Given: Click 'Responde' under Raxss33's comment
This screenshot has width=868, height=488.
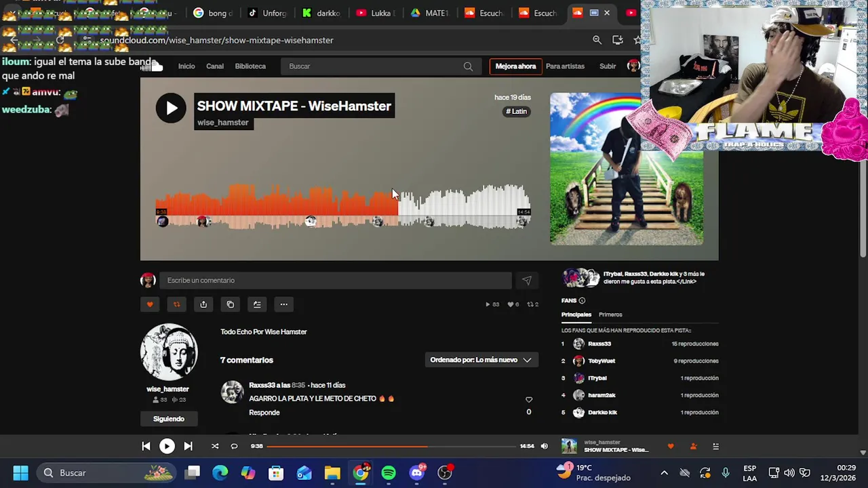Looking at the screenshot, I should [x=264, y=412].
